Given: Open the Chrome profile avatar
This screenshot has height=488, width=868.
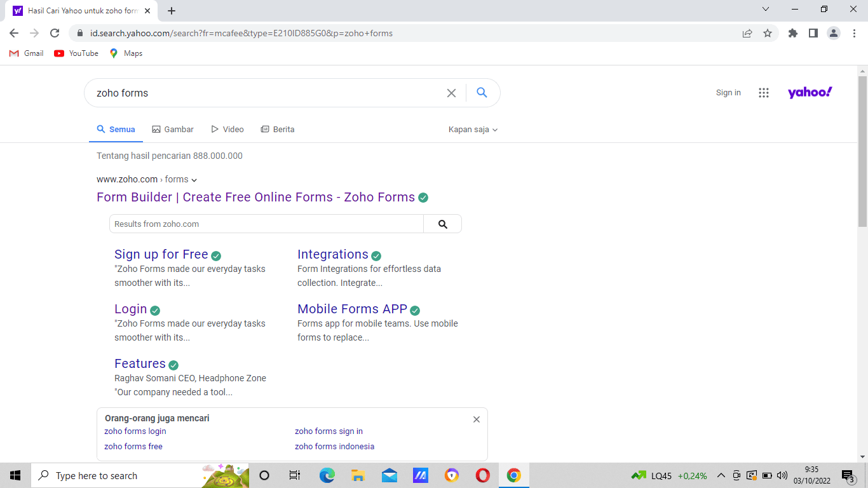Looking at the screenshot, I should coord(834,33).
